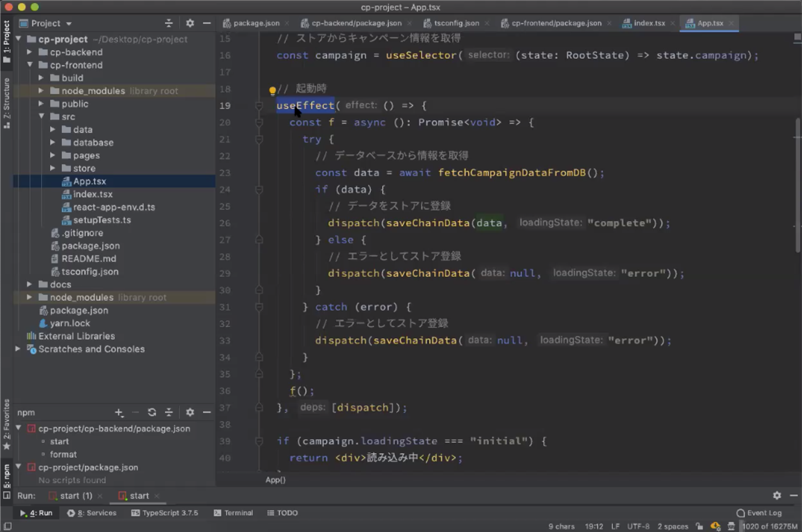Toggle the Structure tool window sidebar button

pyautogui.click(x=7, y=103)
